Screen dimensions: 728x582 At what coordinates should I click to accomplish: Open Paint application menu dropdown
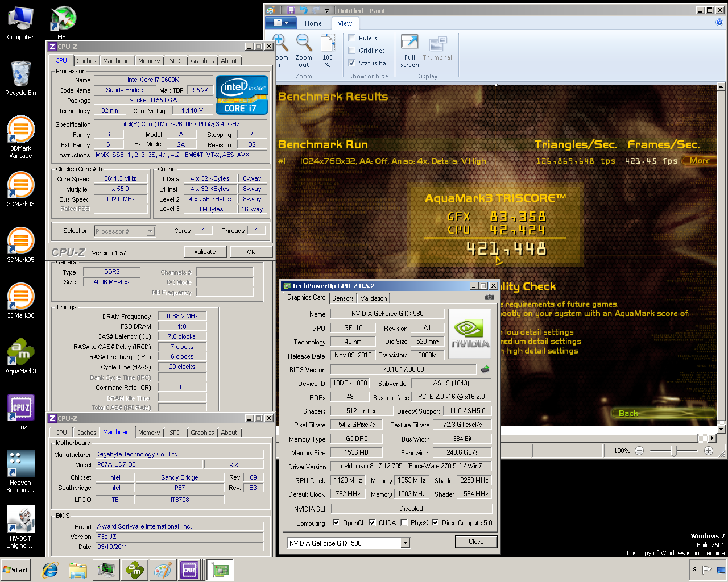click(281, 23)
